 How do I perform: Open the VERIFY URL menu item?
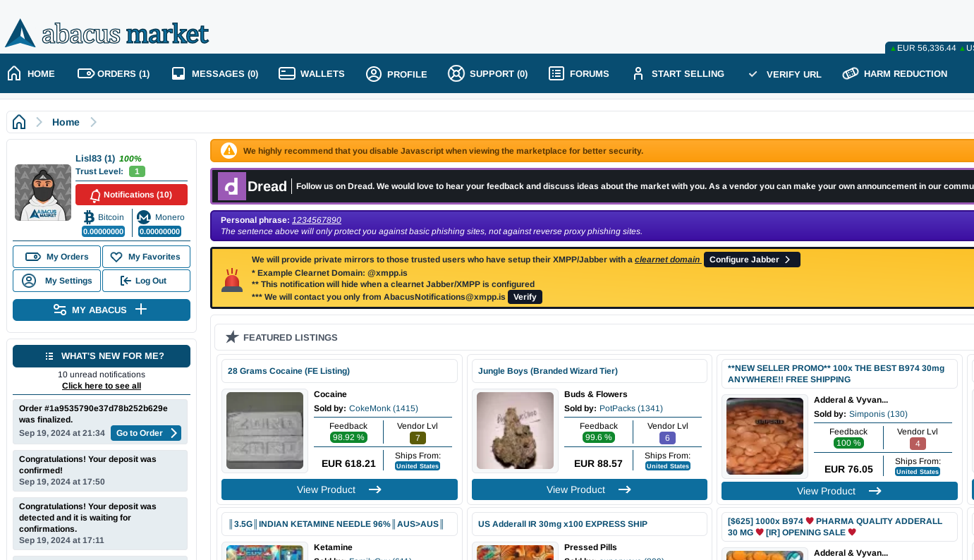(x=785, y=73)
